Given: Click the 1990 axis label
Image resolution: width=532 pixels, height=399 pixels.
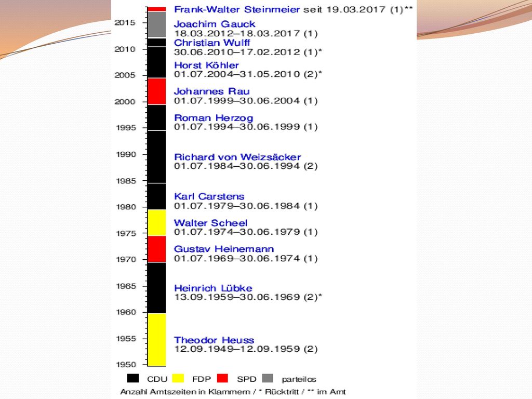Looking at the screenshot, I should tap(126, 154).
